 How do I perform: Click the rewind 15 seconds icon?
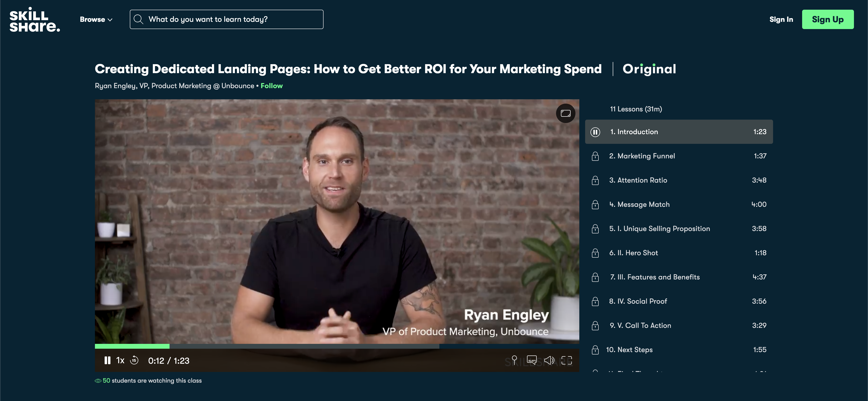pos(134,360)
